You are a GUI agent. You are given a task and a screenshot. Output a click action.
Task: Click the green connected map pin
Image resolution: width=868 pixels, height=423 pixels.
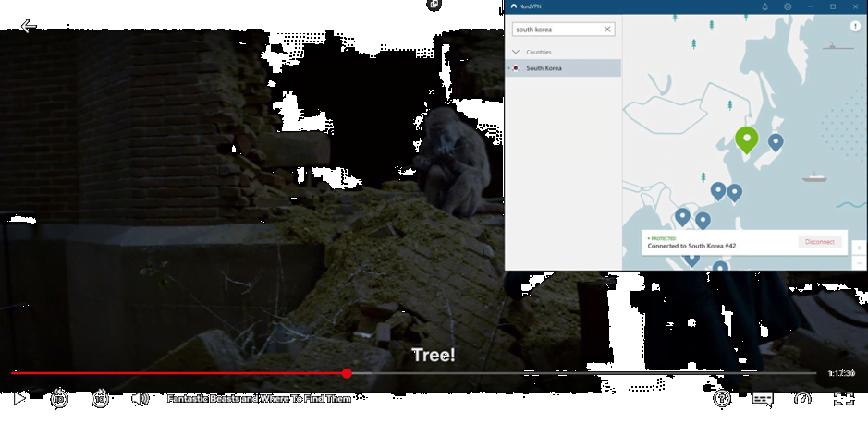click(746, 139)
